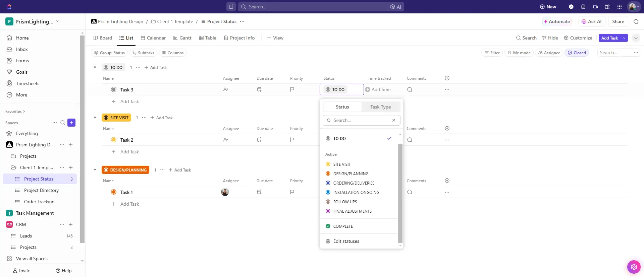644x277 pixels.
Task: Set due date icon for Task 2
Action: pos(259,140)
